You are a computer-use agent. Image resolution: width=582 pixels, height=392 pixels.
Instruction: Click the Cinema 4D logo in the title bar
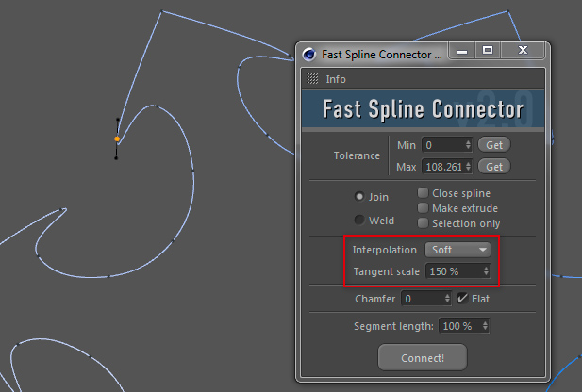point(309,55)
